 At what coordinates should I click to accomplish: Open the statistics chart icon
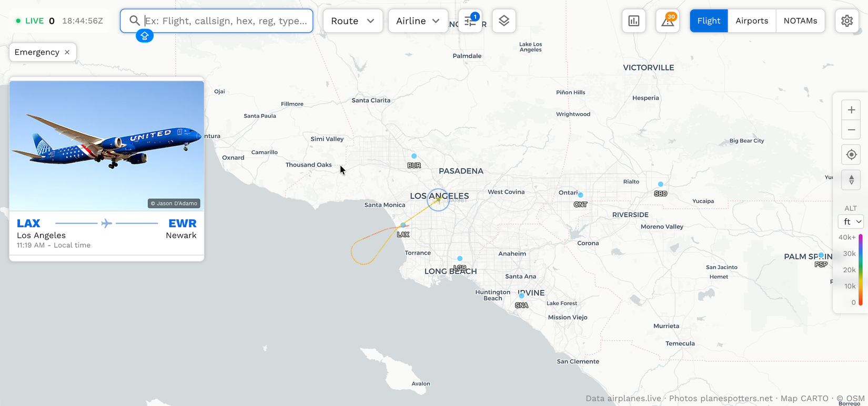[x=634, y=21]
